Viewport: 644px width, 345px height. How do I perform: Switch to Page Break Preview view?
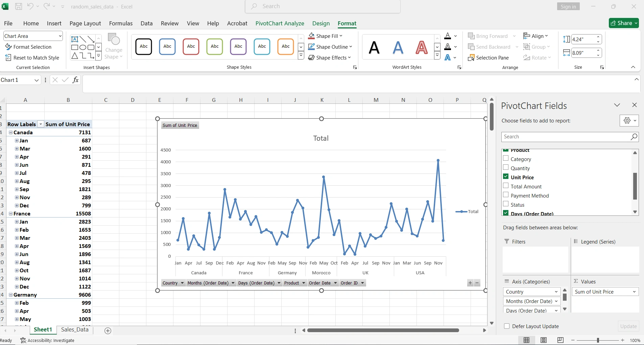point(560,340)
